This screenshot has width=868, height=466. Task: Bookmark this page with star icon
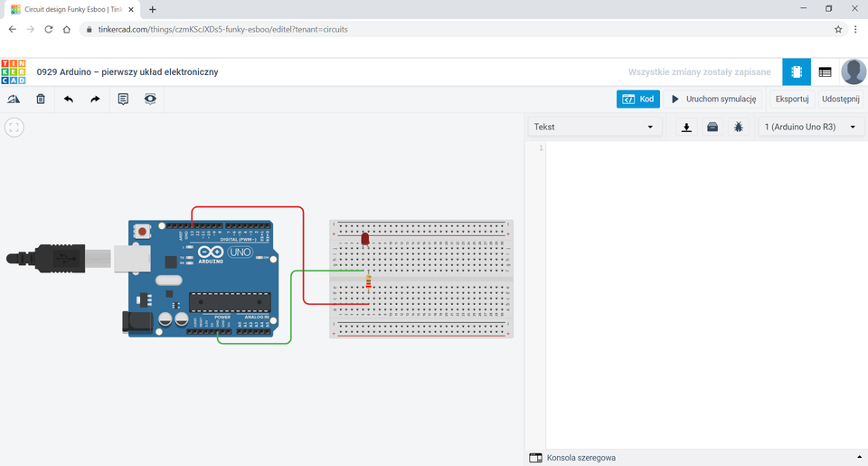[838, 29]
